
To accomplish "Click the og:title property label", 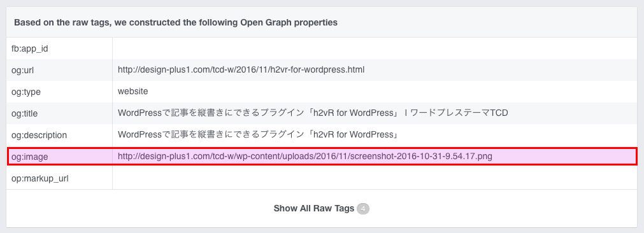I will (25, 113).
